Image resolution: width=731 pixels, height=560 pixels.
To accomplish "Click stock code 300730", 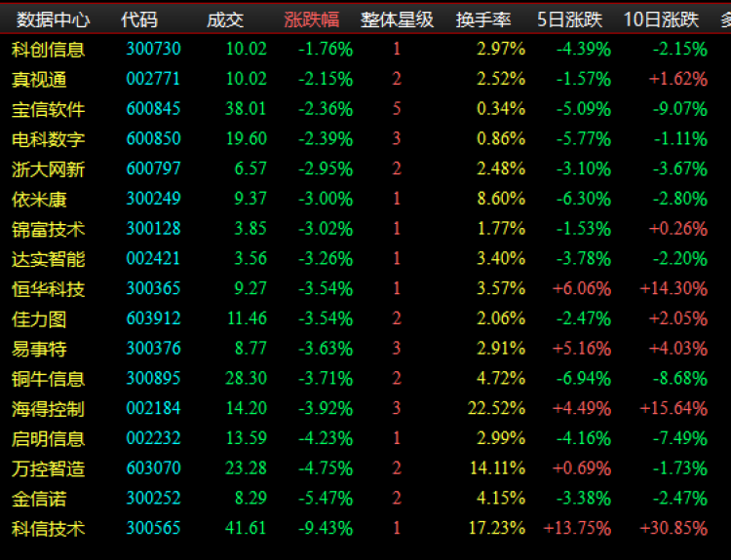I will point(153,49).
